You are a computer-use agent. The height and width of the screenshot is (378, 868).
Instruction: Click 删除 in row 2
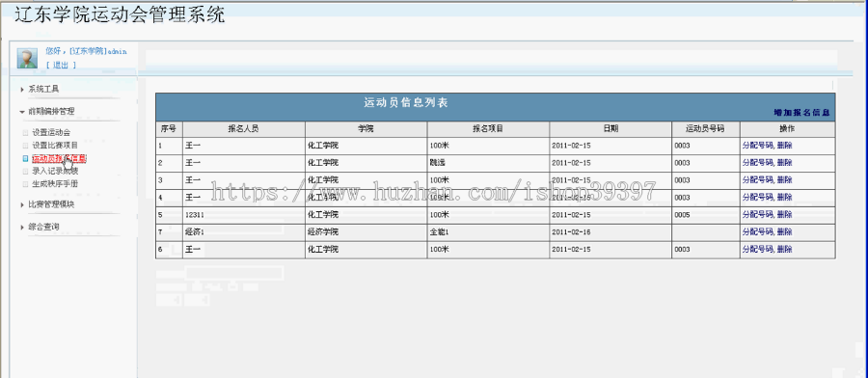[784, 163]
